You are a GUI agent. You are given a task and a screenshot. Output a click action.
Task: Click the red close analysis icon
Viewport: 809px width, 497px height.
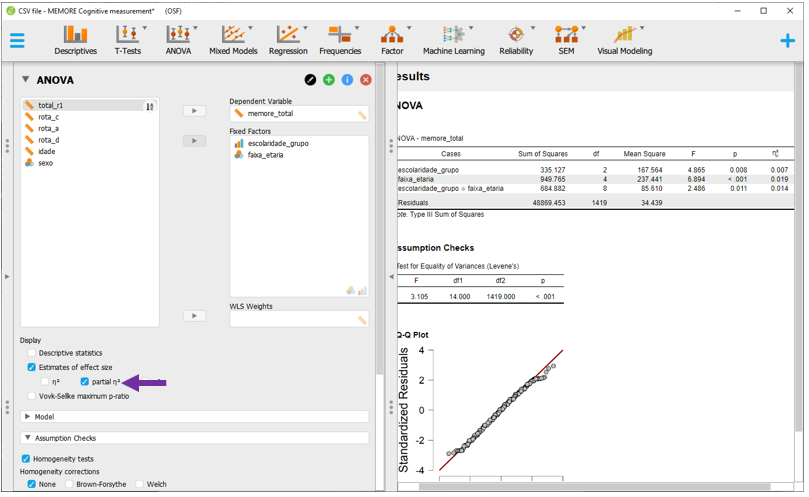pyautogui.click(x=366, y=80)
